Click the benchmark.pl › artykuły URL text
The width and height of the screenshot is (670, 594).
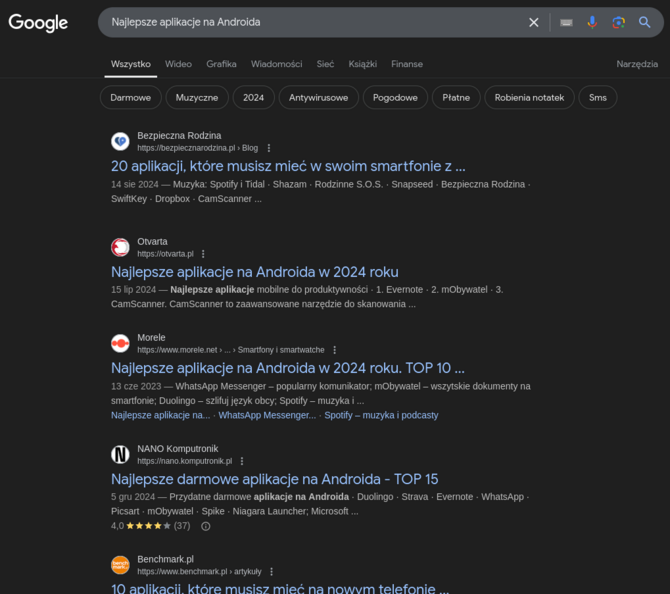tap(199, 572)
